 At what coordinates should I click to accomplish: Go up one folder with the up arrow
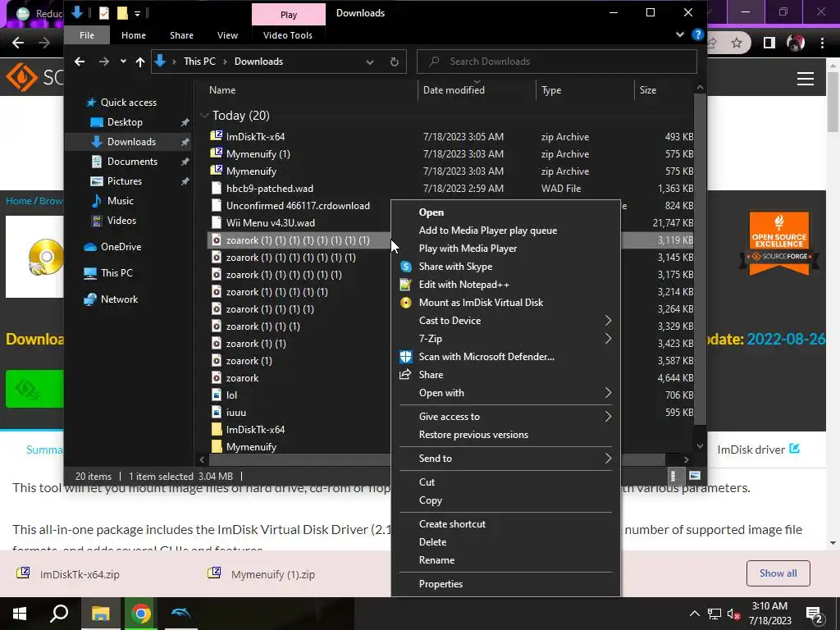point(140,62)
